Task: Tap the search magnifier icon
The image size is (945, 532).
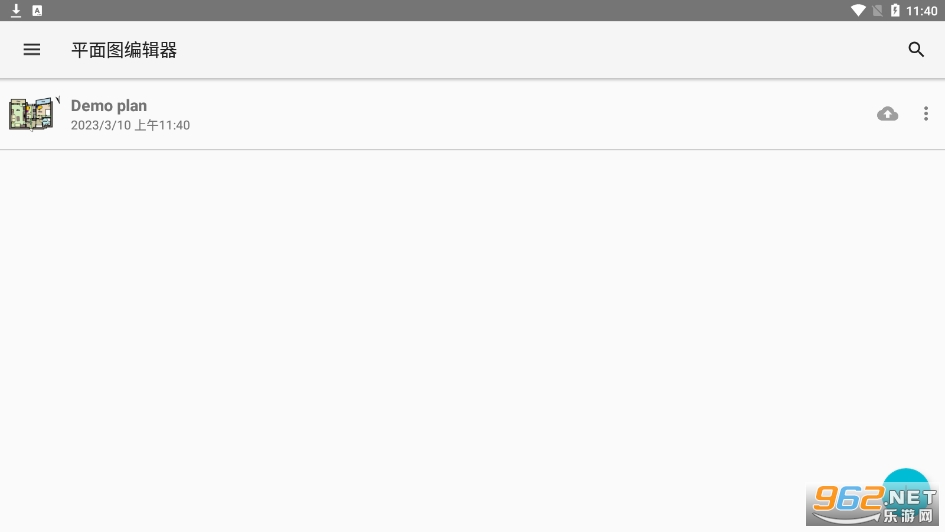Action: click(915, 49)
